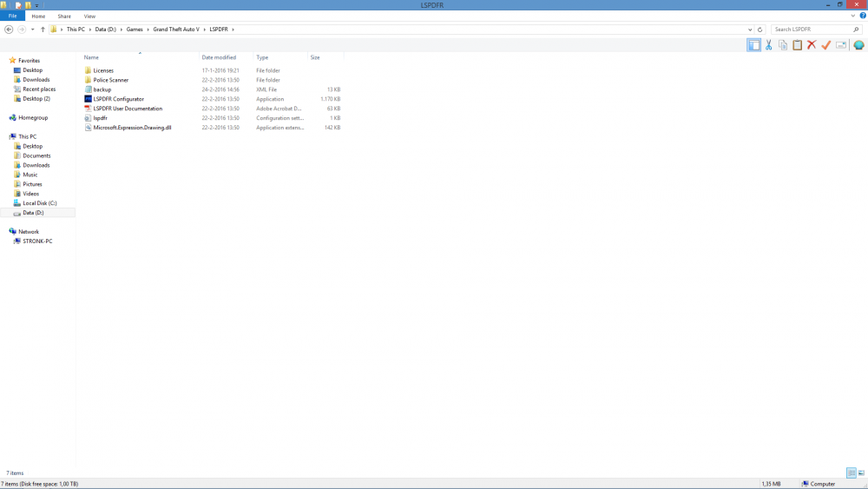Open Downloads under Favorites
This screenshot has height=489, width=868.
[36, 80]
